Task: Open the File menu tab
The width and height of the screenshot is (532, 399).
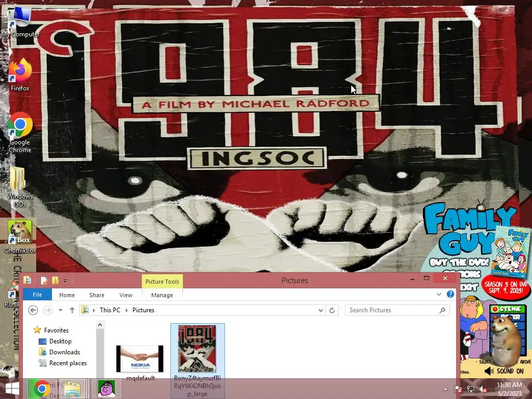Action: point(37,295)
